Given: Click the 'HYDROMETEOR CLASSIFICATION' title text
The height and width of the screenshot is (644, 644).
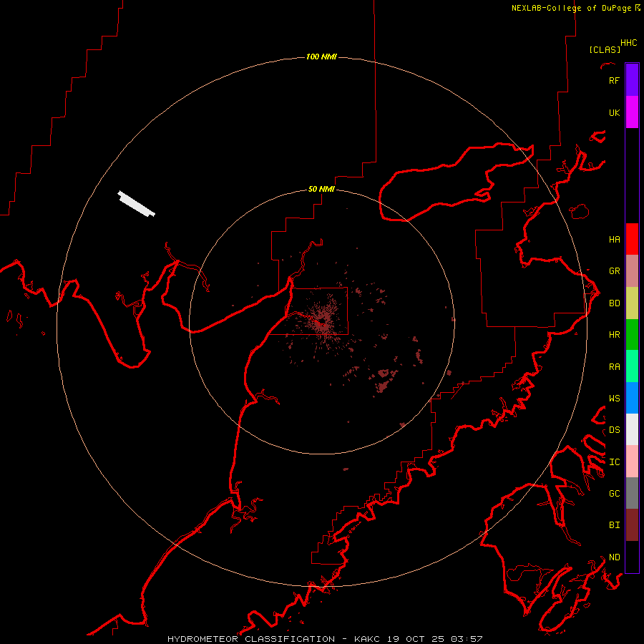Looking at the screenshot, I should coord(251,639).
